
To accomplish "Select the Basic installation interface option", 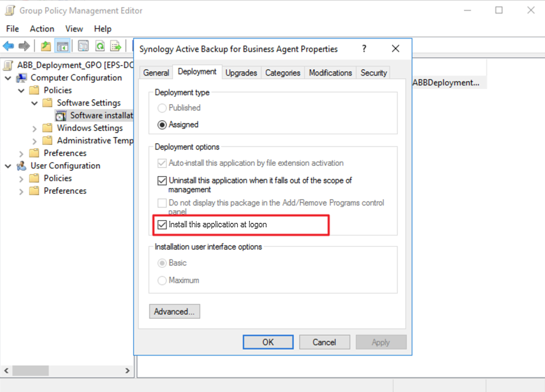I will 162,263.
